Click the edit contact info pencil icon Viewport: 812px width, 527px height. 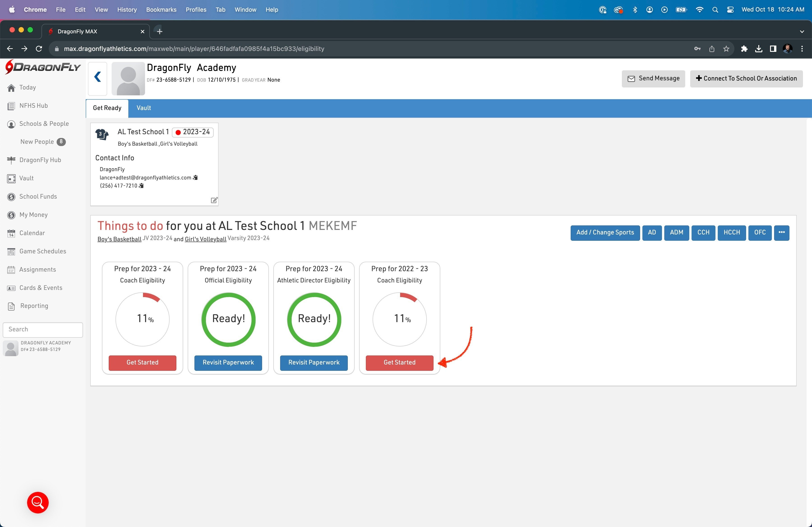coord(214,200)
